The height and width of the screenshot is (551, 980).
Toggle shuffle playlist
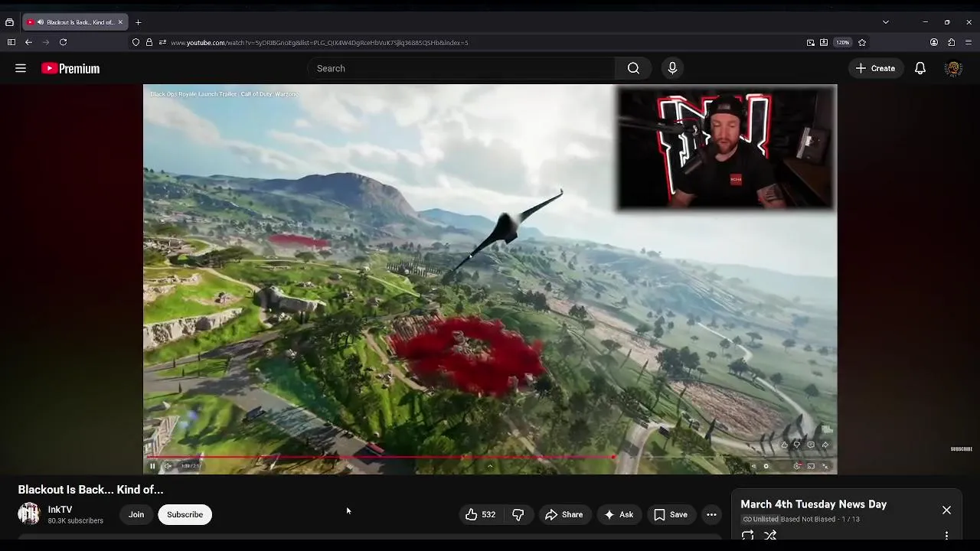[x=770, y=536]
